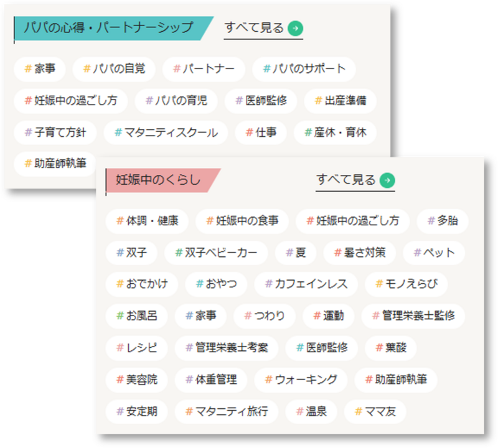Click the green arrow icon in 妊娠中のくらし panel

coord(387,180)
